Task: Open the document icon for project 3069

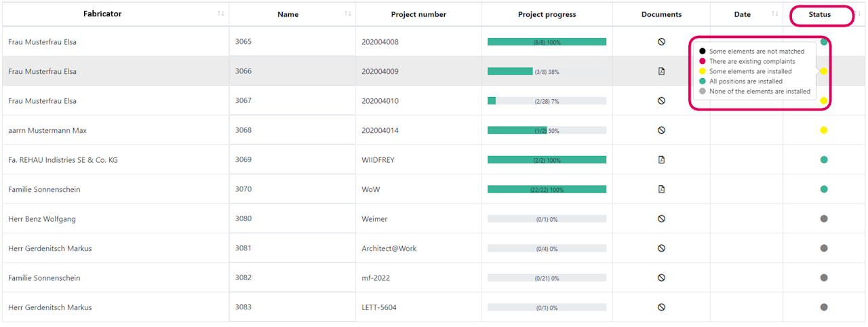Action: tap(661, 160)
